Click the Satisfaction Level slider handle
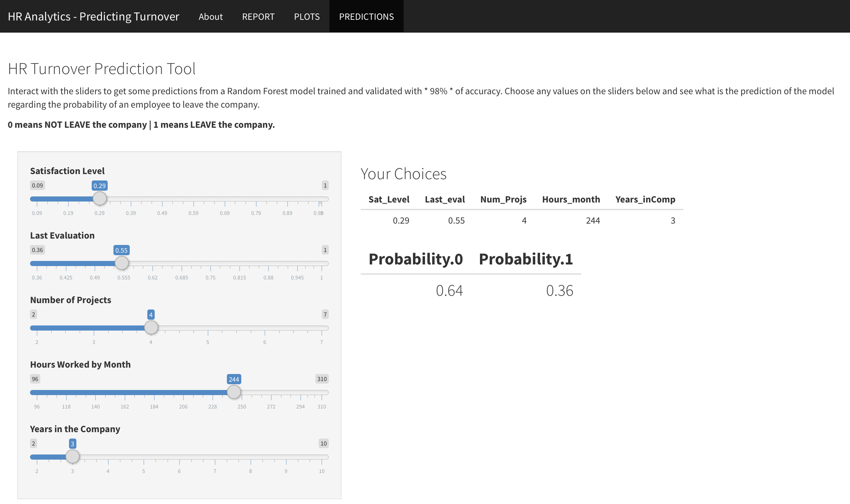The width and height of the screenshot is (850, 504). point(100,198)
